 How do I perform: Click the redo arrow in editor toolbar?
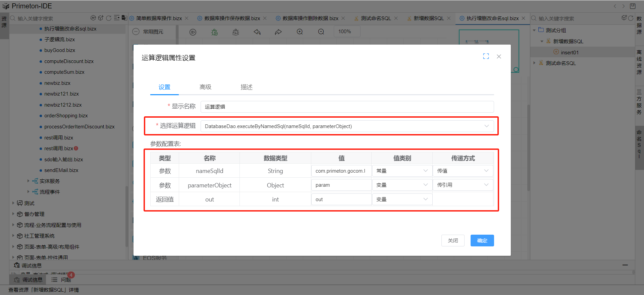pyautogui.click(x=278, y=32)
